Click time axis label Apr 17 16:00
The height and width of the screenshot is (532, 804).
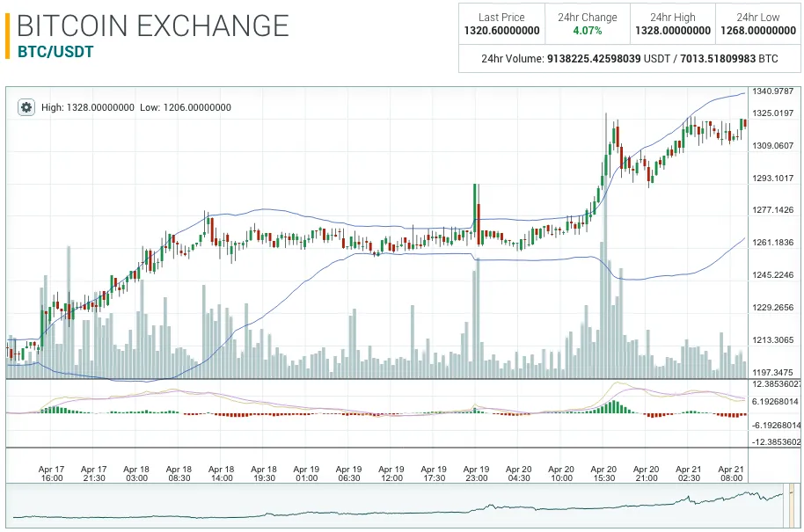pos(51,474)
